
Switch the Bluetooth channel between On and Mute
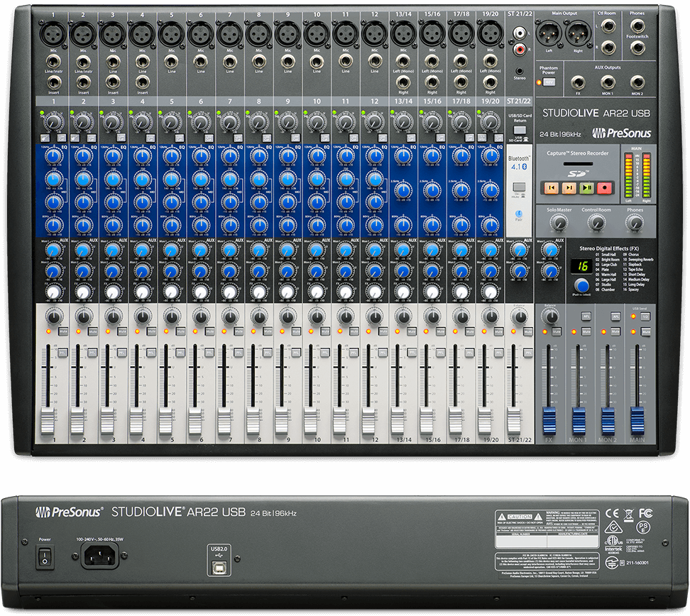pyautogui.click(x=518, y=187)
